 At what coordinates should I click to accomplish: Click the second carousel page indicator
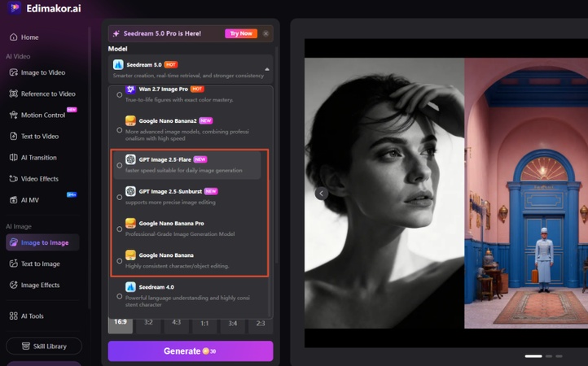549,356
